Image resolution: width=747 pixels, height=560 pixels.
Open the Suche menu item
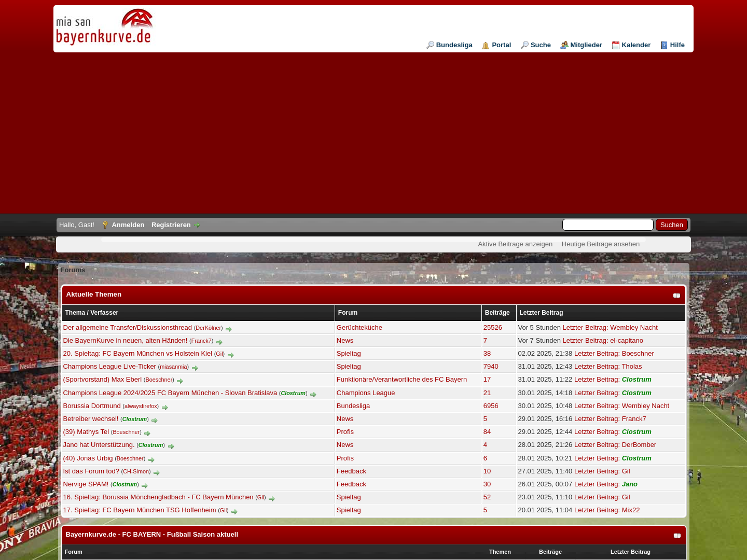click(x=536, y=45)
